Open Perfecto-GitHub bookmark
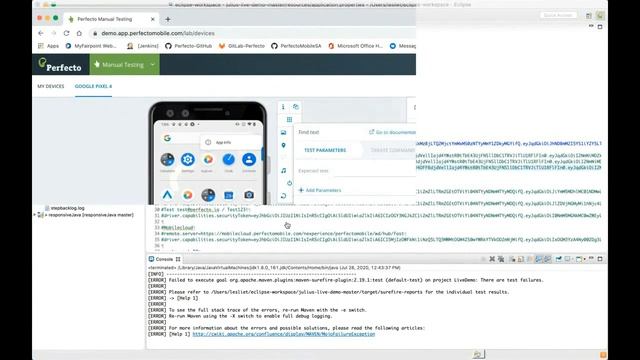Screen dimensions: 640x360 (x=189, y=46)
